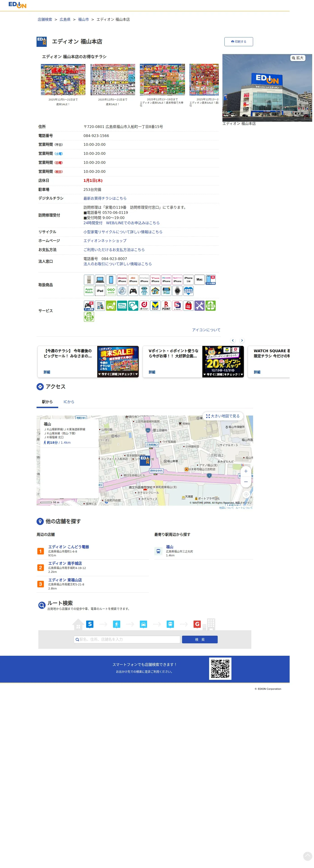Open 福山 nearest station link
Image resolution: width=314 pixels, height=868 pixels.
click(x=170, y=547)
